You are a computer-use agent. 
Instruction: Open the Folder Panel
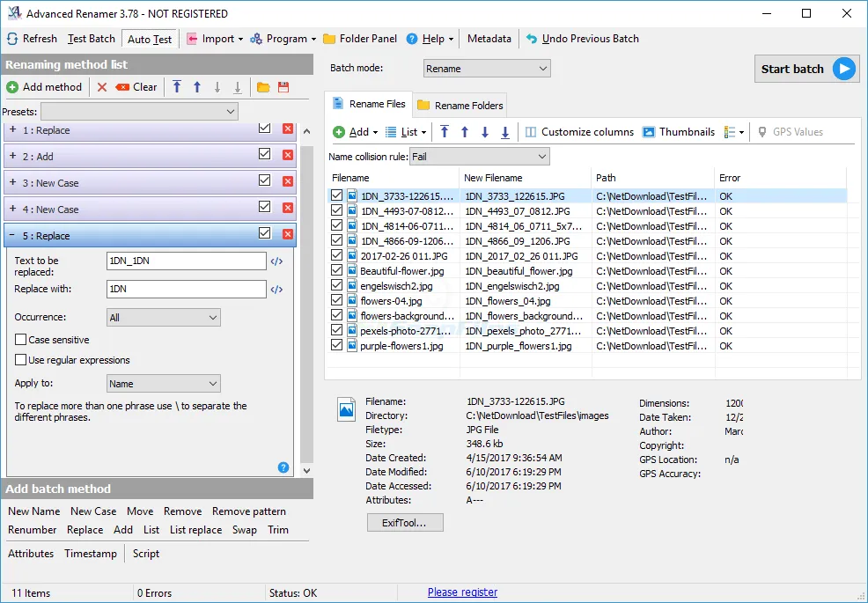[360, 39]
